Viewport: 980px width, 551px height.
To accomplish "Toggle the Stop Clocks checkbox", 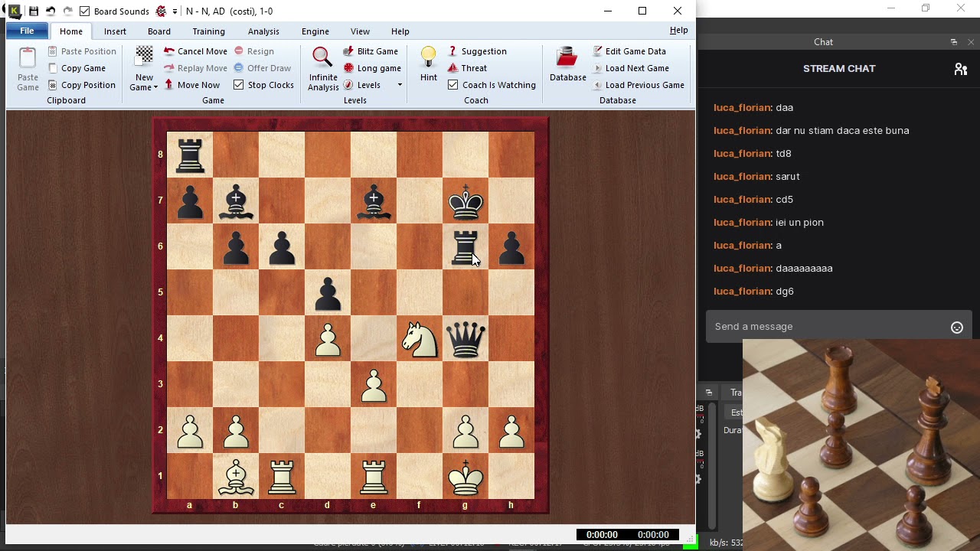I will click(238, 85).
